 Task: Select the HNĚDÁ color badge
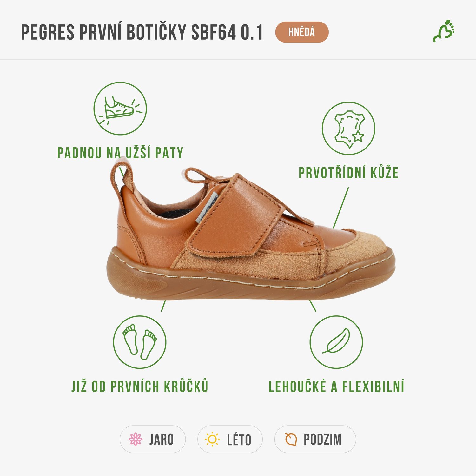click(x=302, y=32)
